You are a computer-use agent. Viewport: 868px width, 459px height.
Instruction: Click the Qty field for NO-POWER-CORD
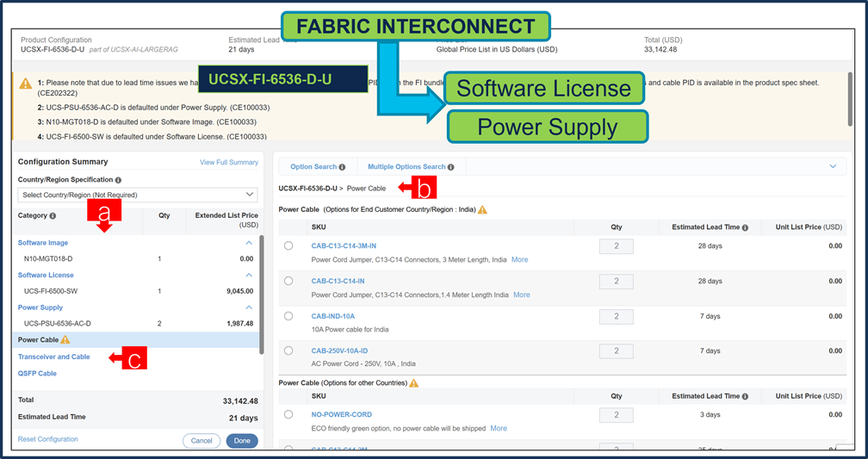(x=617, y=415)
